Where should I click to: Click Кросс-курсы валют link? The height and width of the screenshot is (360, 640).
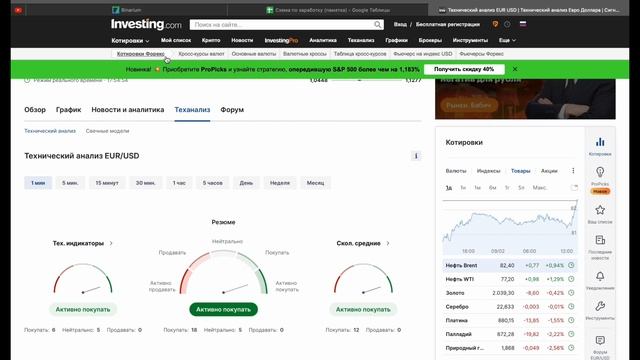tap(201, 54)
